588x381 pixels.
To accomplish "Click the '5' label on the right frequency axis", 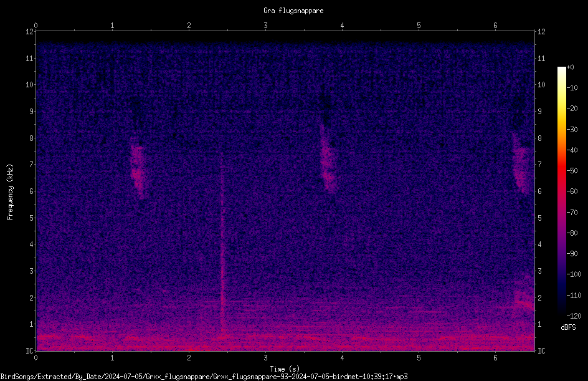I will pos(539,218).
